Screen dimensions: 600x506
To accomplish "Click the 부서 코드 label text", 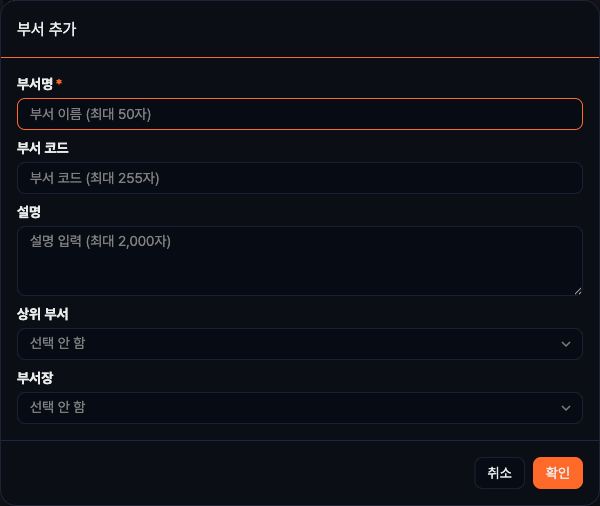I will click(42, 147).
